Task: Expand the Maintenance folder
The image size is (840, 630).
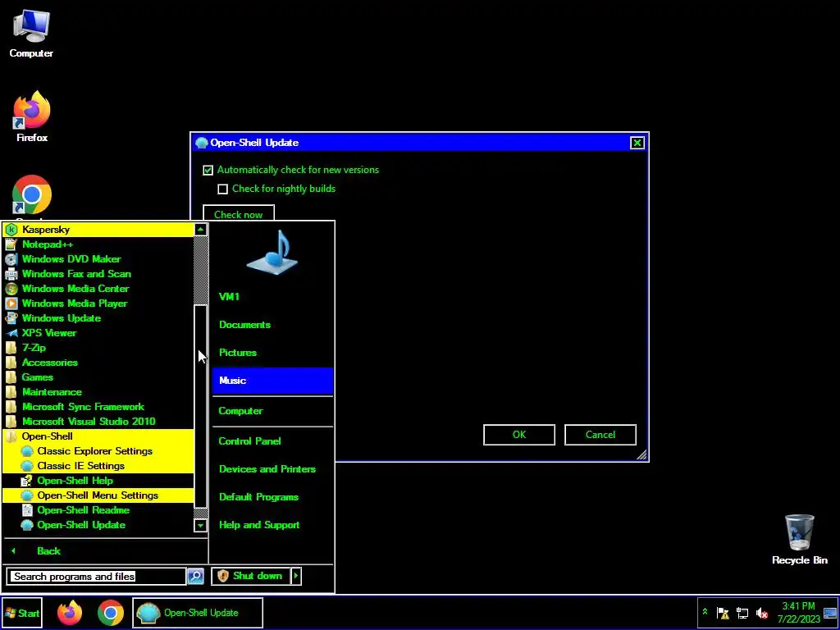Action: click(x=98, y=392)
